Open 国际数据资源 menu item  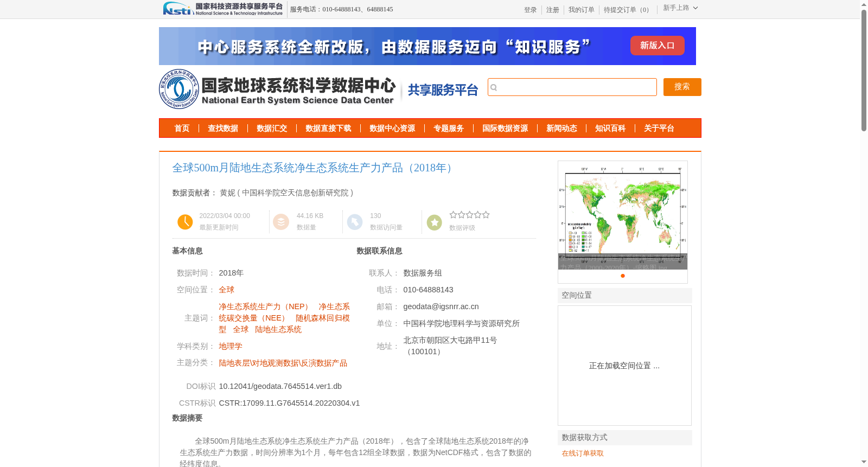[505, 129]
